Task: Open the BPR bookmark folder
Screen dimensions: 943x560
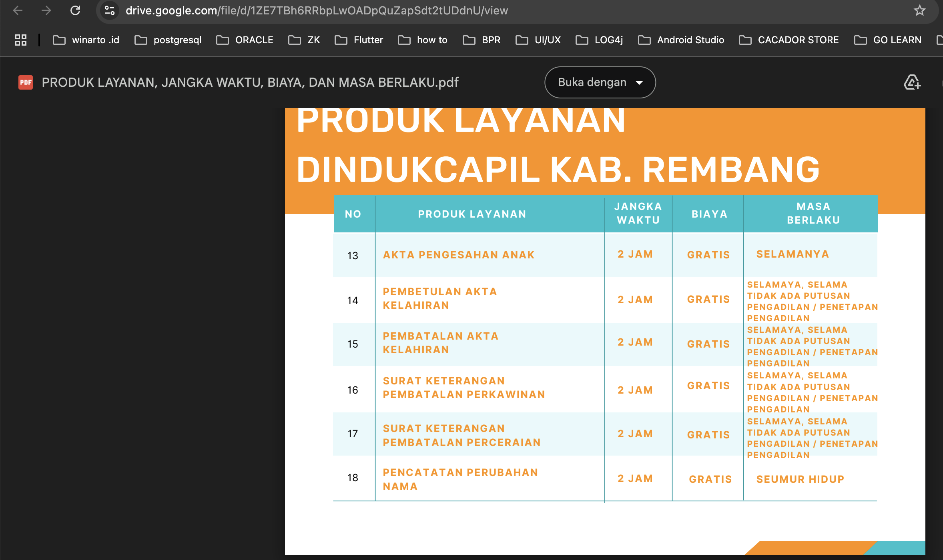Action: 482,40
